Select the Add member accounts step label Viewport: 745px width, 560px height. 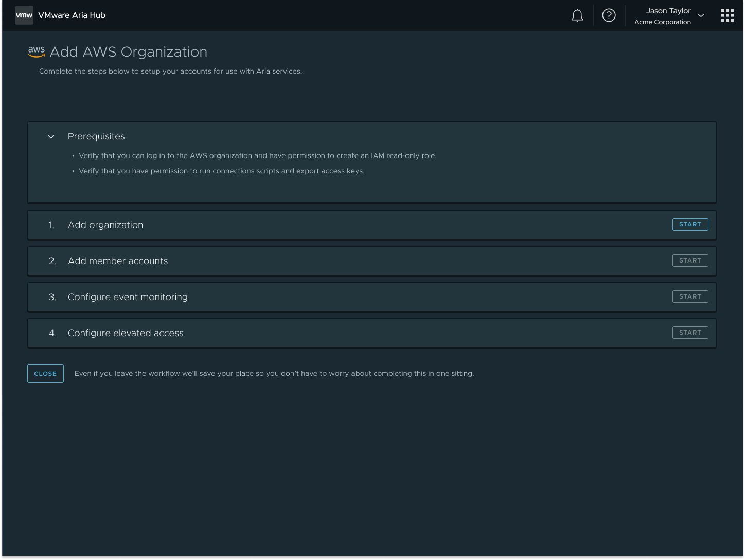(x=118, y=261)
